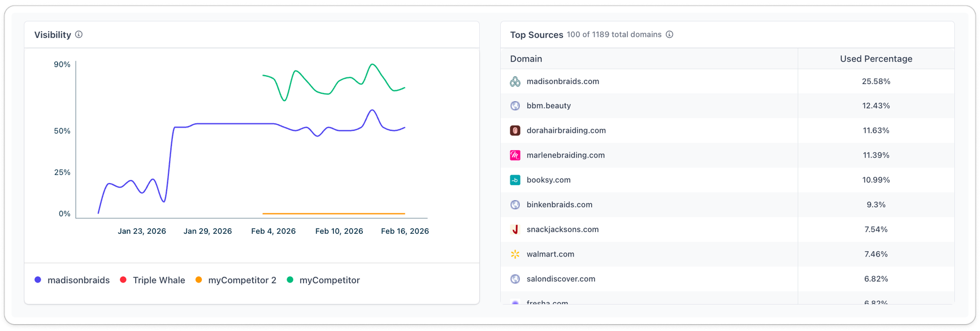The width and height of the screenshot is (980, 331).
Task: Select the booksy.com domain text
Action: click(549, 180)
